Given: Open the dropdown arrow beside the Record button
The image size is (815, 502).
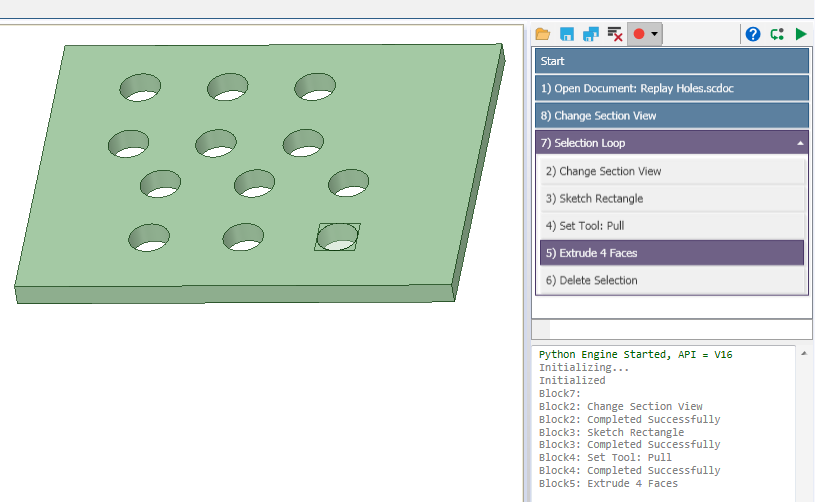Looking at the screenshot, I should 654,34.
